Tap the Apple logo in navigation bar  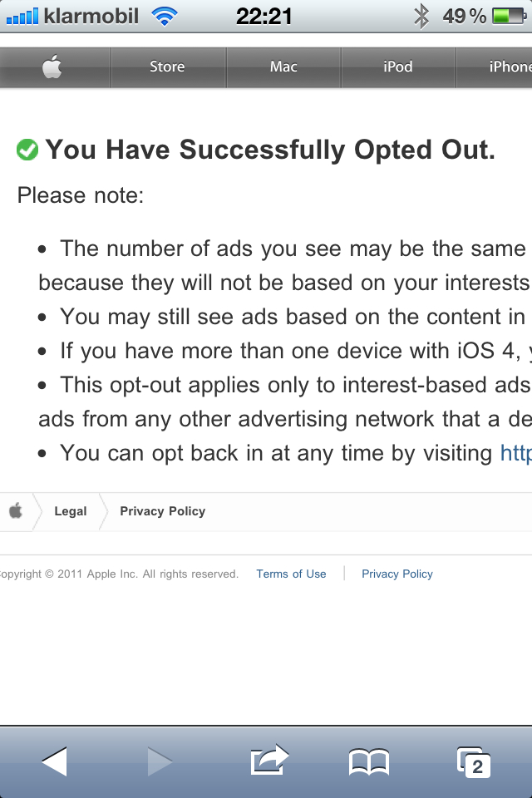click(52, 66)
